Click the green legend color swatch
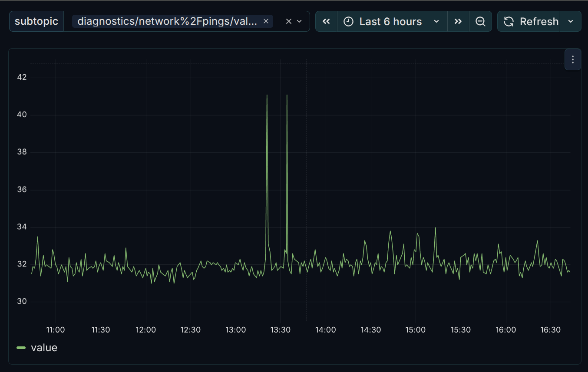Screen dimensions: 588x372 (x=21, y=348)
